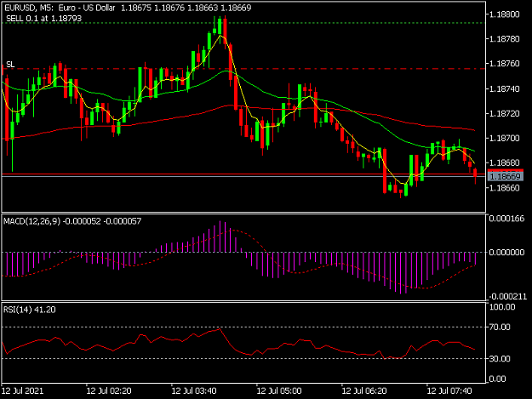Screen dimensions: 532x399
Task: Click the MACD zero level 0.000000 label
Action: 506,252
